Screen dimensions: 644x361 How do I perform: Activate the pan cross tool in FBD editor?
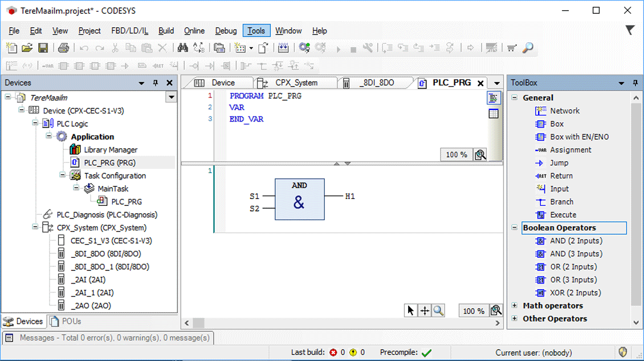[x=424, y=310]
